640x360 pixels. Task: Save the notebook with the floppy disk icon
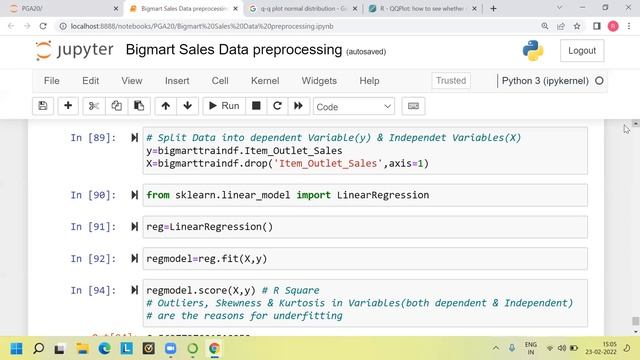pyautogui.click(x=43, y=106)
